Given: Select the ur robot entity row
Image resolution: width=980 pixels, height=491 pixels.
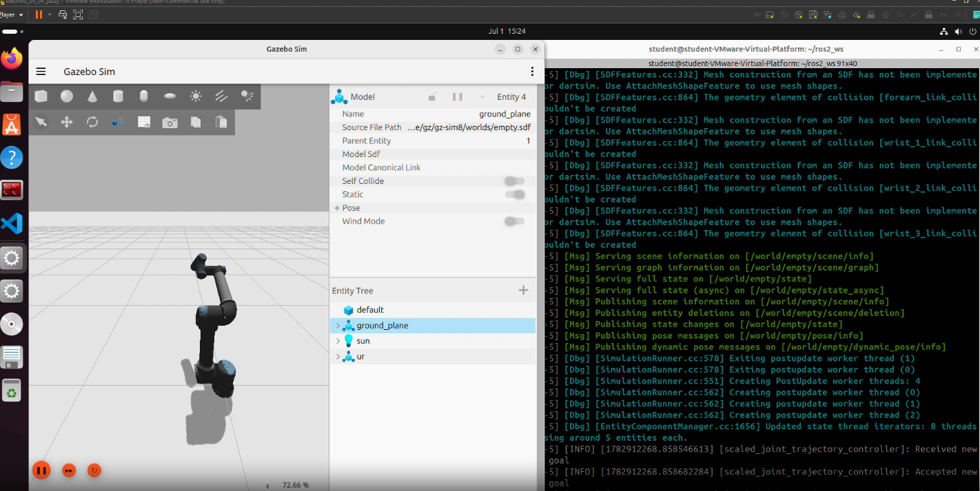Looking at the screenshot, I should click(x=433, y=357).
